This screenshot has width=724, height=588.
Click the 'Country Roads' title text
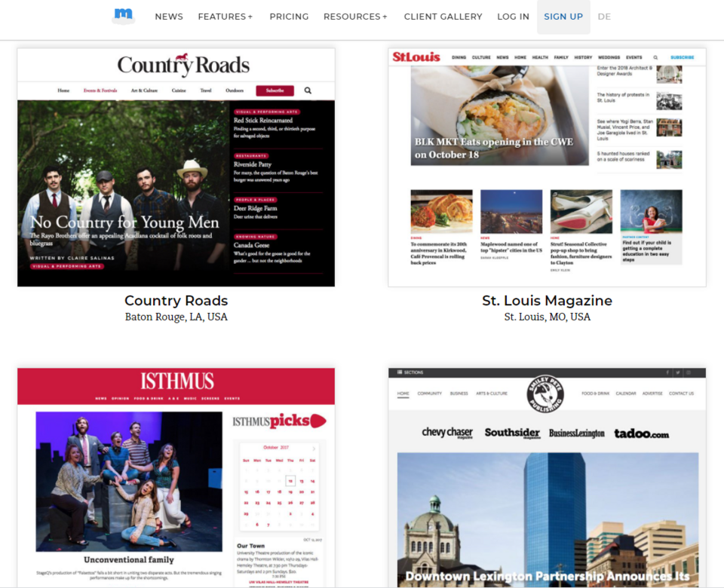click(x=176, y=301)
